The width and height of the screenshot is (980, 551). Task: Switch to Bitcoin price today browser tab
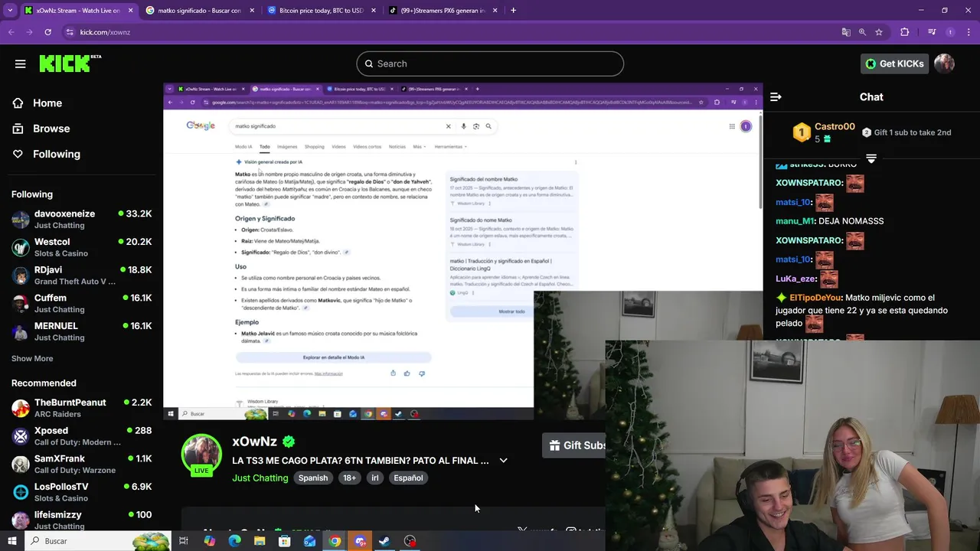point(320,11)
